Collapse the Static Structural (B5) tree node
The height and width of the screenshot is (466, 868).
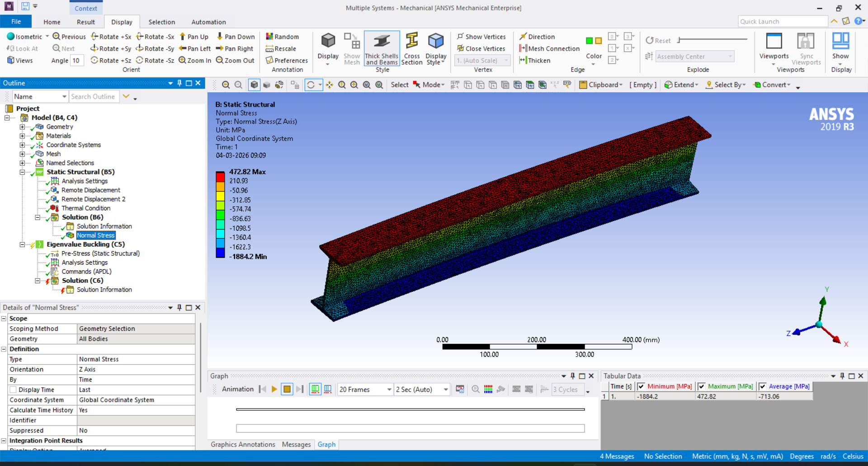pos(22,172)
